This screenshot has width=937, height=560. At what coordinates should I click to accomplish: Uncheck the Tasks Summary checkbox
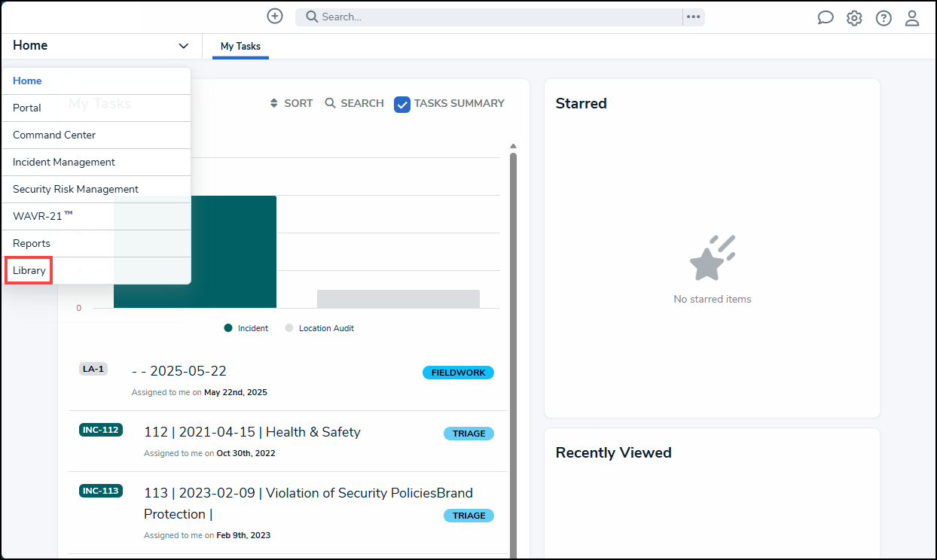point(402,104)
